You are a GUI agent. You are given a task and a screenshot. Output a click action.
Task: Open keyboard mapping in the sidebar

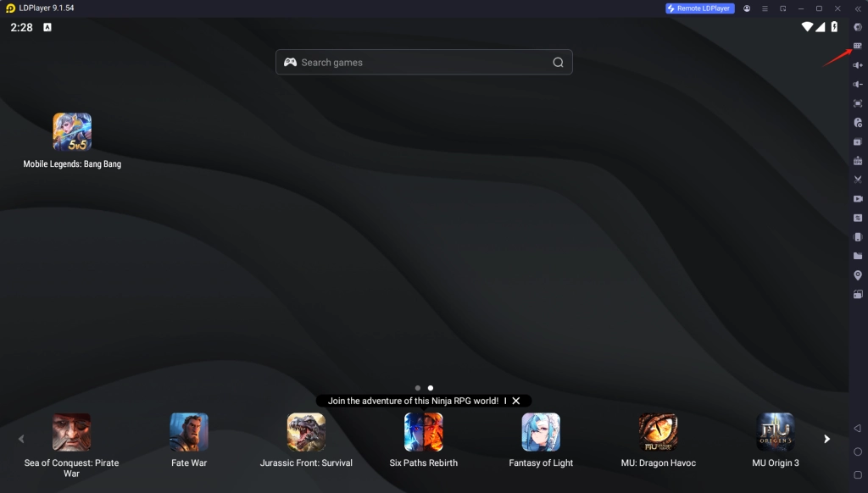pos(858,46)
